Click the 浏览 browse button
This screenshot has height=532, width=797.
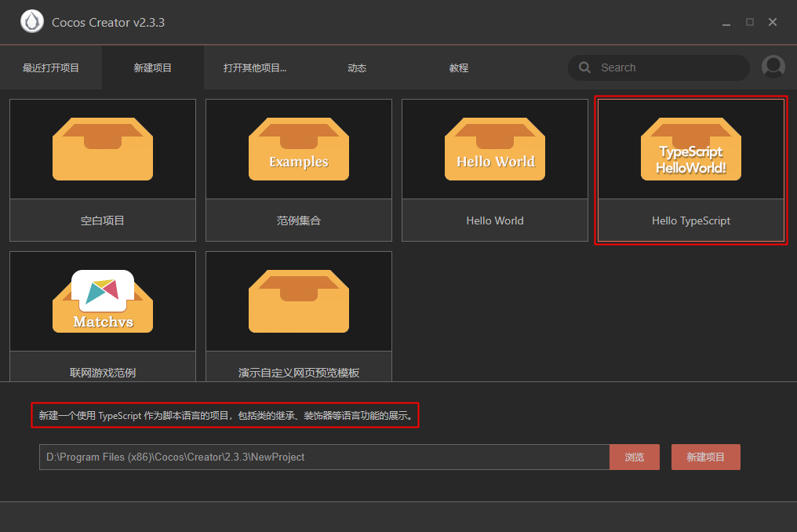pyautogui.click(x=635, y=457)
